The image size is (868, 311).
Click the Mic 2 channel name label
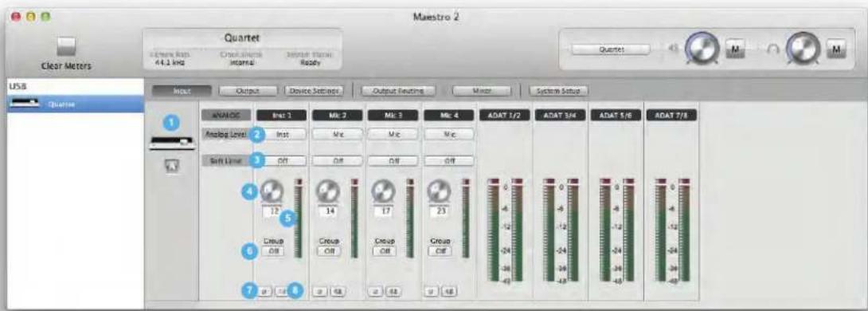(337, 116)
